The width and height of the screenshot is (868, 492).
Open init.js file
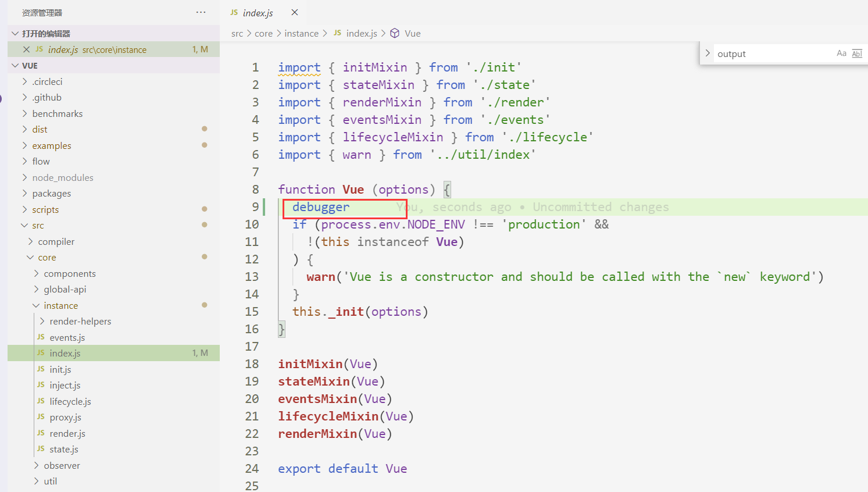pyautogui.click(x=113, y=369)
